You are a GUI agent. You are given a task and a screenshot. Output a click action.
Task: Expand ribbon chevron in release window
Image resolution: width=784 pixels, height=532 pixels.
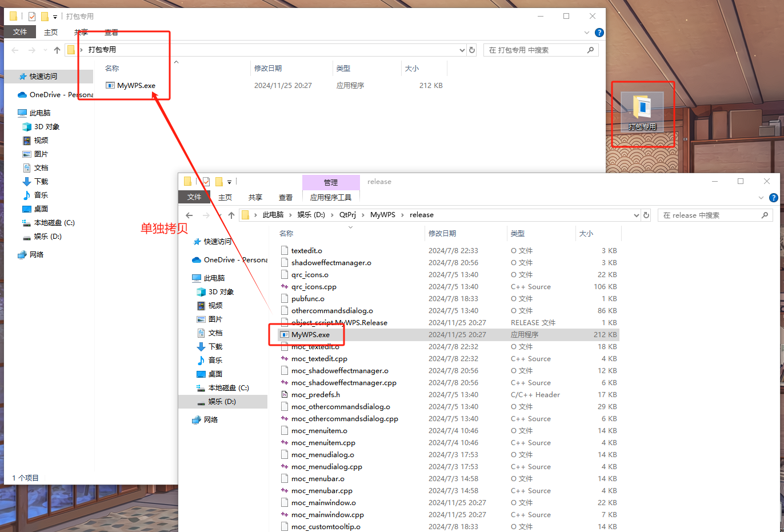tap(761, 198)
